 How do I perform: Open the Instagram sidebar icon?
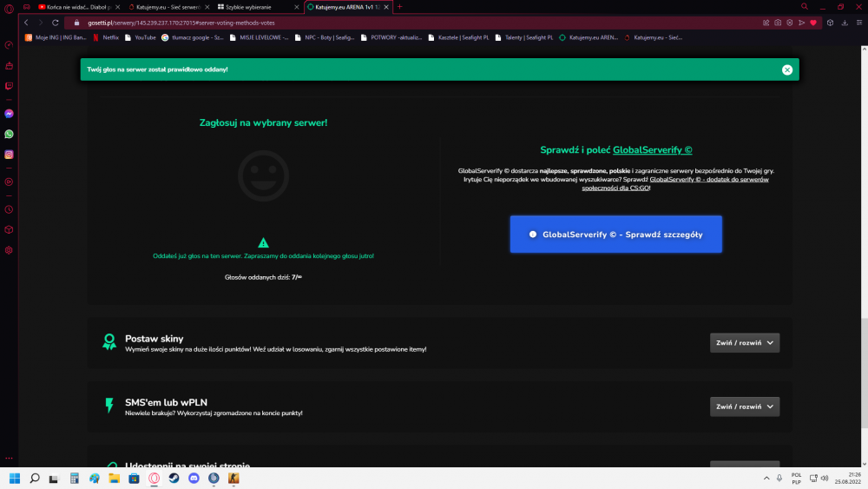[9, 155]
